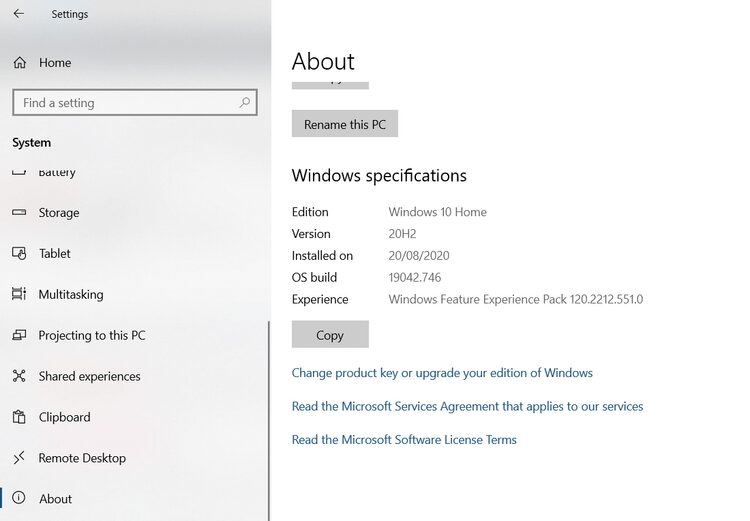Click the Storage drive icon

tap(19, 212)
